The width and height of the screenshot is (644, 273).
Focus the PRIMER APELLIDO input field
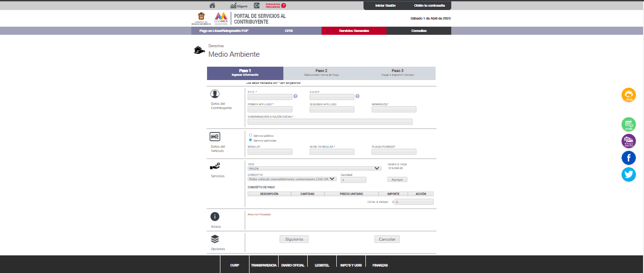[270, 109]
